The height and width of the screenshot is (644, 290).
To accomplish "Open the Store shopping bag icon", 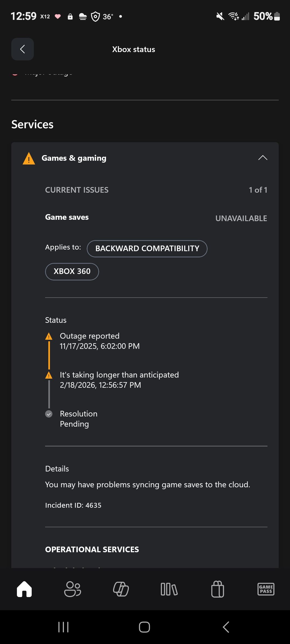I will click(218, 589).
